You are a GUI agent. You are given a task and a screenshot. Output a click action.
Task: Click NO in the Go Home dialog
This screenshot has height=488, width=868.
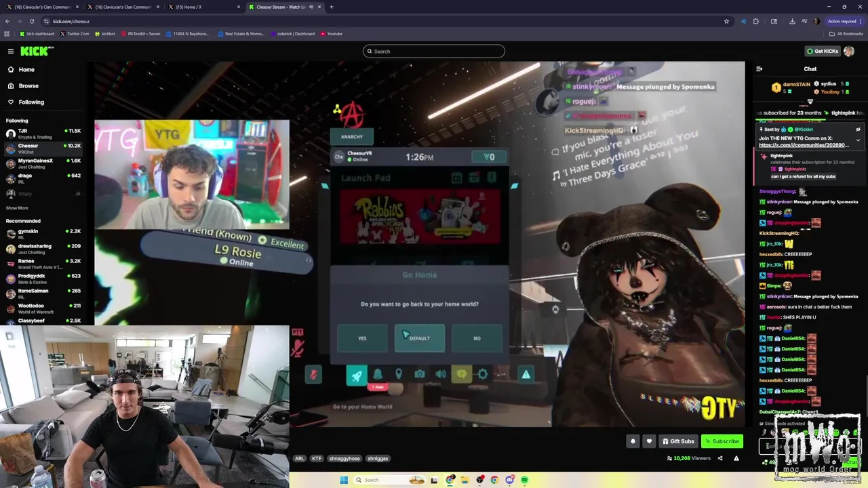coord(477,338)
